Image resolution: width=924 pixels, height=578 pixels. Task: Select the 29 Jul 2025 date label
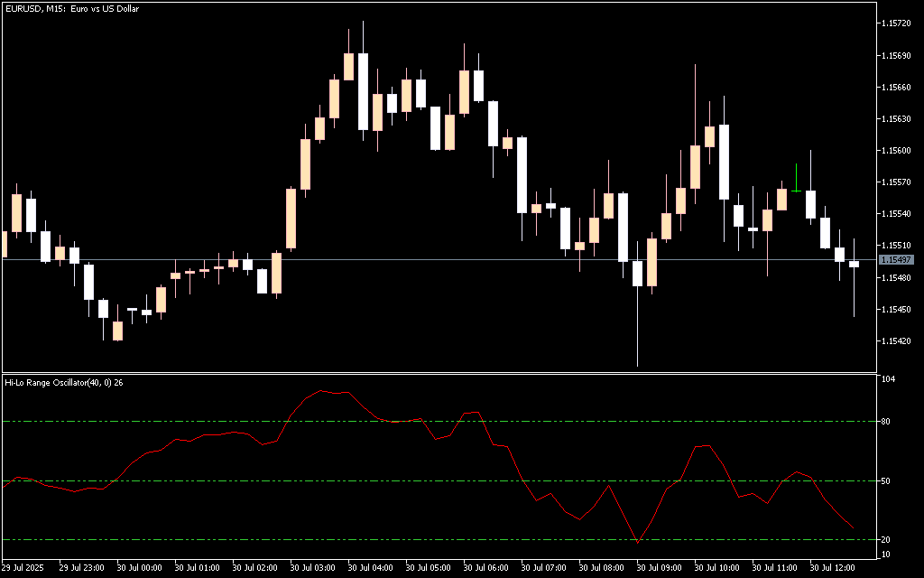[x=22, y=568]
